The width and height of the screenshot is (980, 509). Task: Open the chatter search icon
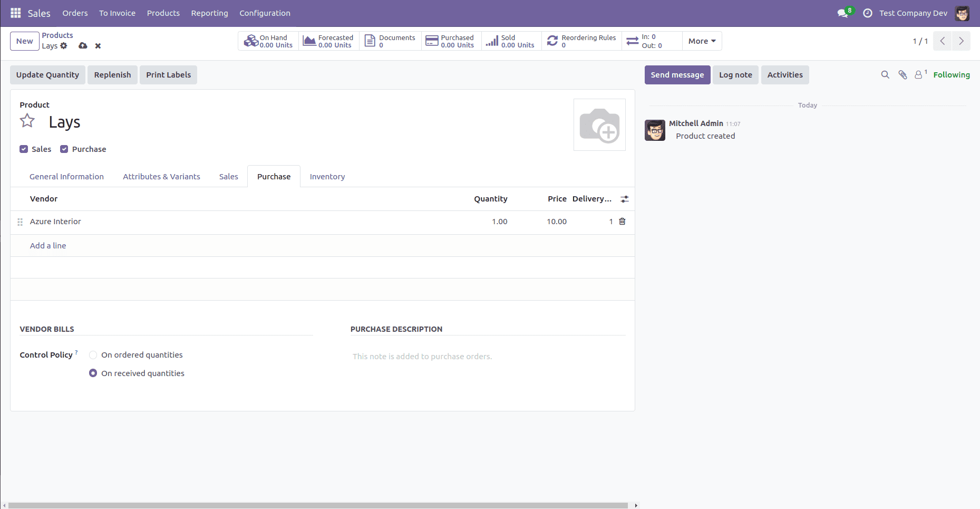click(x=885, y=75)
